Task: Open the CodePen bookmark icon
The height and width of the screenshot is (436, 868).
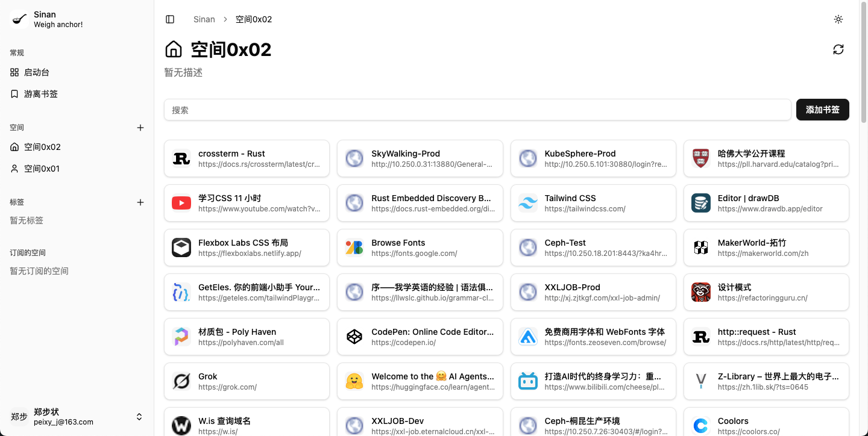Action: point(354,337)
